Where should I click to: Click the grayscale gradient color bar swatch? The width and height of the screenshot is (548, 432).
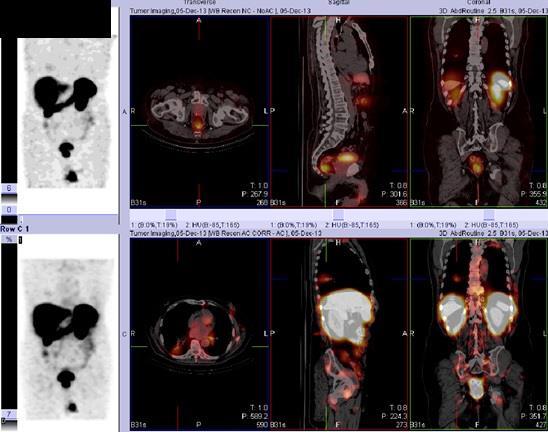9,199
